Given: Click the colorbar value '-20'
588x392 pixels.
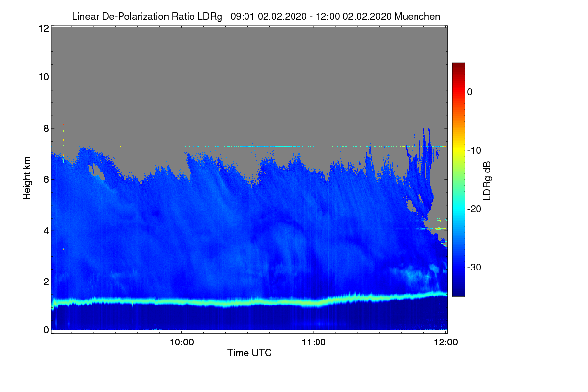Looking at the screenshot, I should click(x=475, y=209).
